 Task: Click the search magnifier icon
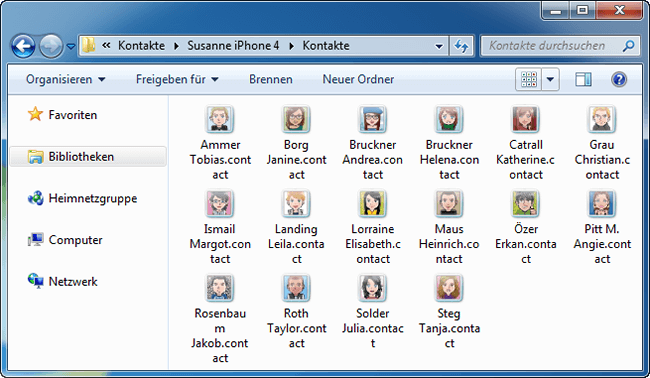pyautogui.click(x=628, y=46)
